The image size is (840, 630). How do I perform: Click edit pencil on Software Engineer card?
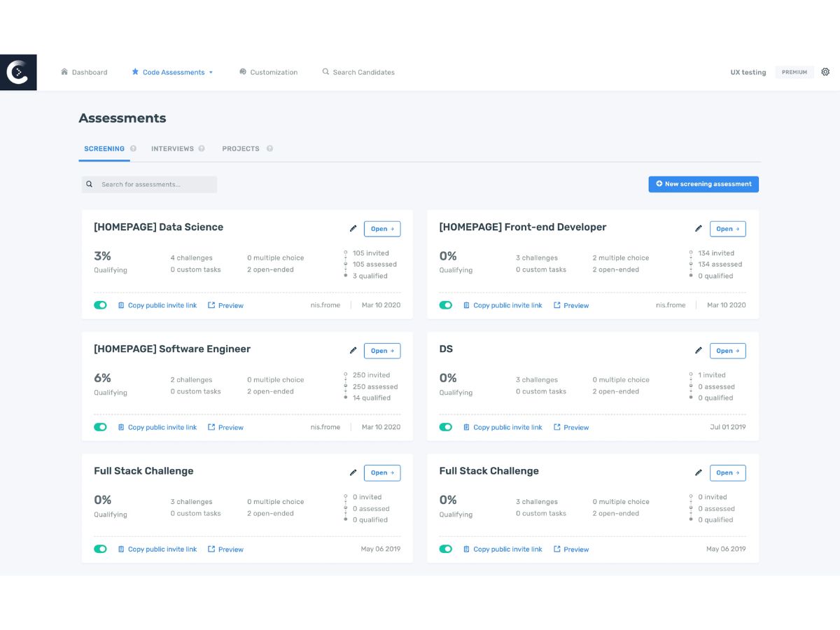353,351
